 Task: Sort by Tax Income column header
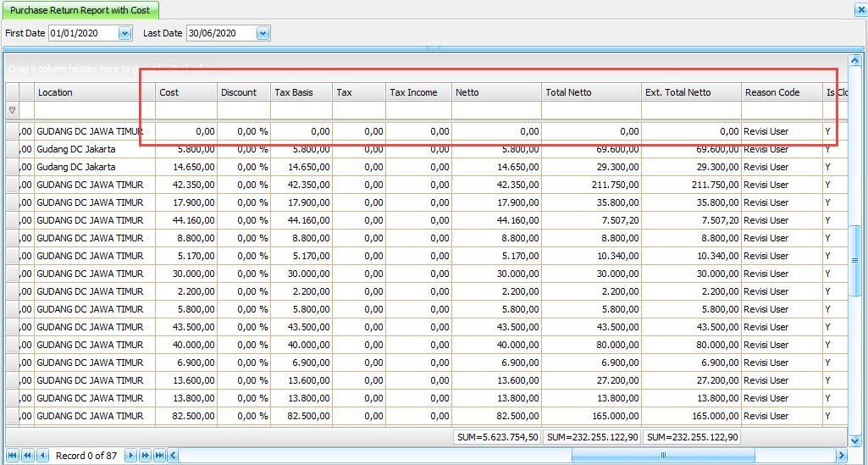tap(418, 92)
